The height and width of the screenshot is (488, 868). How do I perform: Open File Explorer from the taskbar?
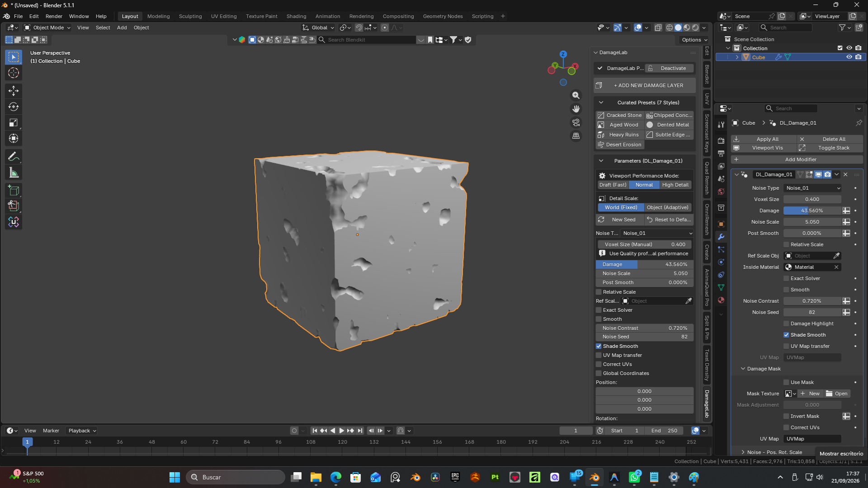(316, 477)
